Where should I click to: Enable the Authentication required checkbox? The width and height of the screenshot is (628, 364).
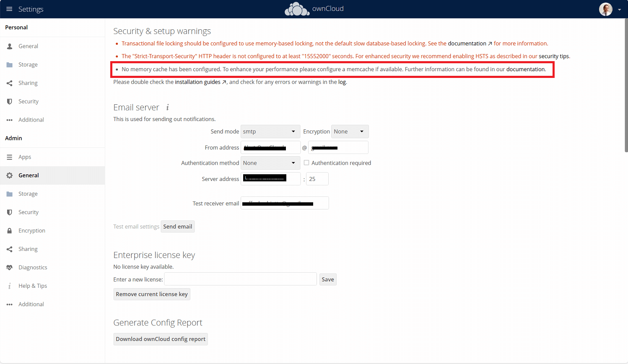pyautogui.click(x=306, y=163)
